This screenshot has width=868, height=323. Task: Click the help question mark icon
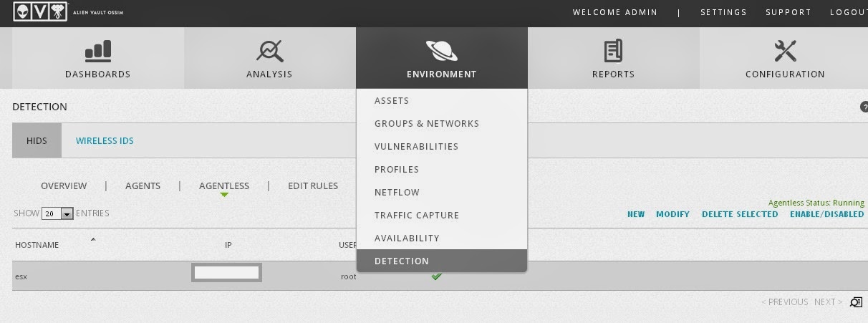(864, 107)
